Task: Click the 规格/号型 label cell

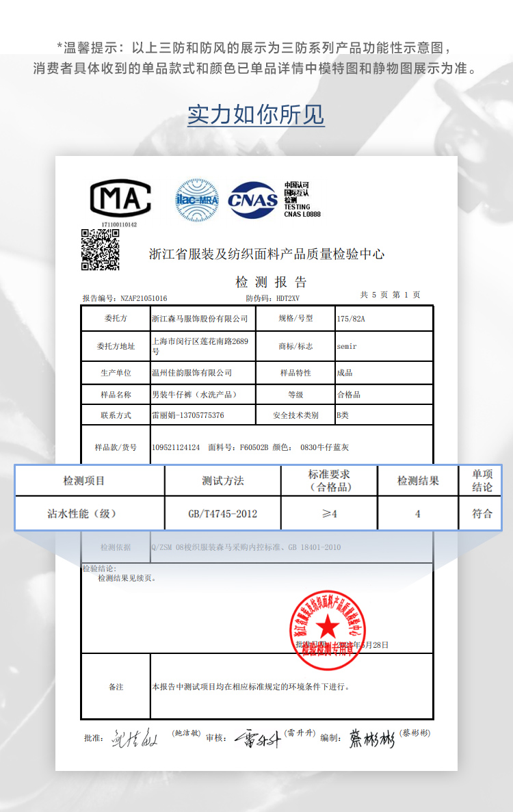Action: (295, 319)
